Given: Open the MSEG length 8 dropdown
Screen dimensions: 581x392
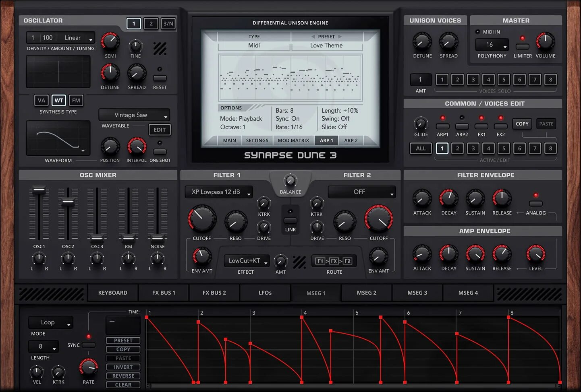Looking at the screenshot, I should pyautogui.click(x=43, y=346).
